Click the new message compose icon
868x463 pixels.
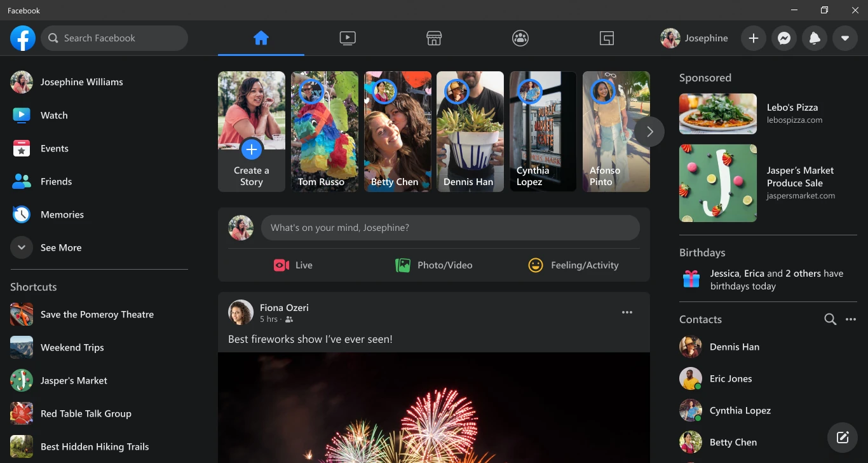[843, 437]
